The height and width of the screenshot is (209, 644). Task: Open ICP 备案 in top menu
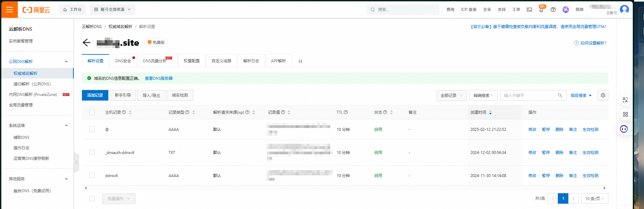[x=469, y=10]
